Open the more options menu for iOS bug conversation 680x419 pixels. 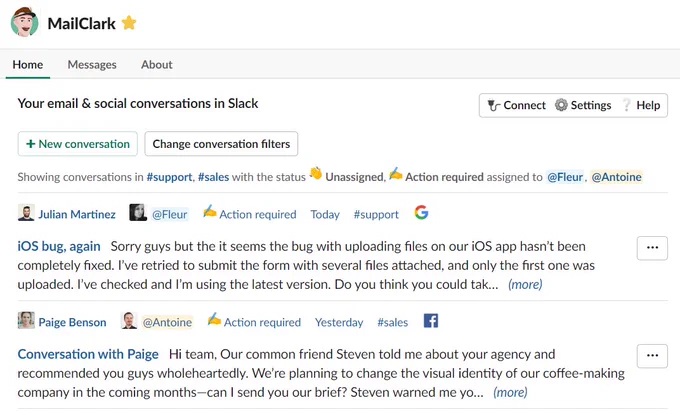click(x=652, y=248)
